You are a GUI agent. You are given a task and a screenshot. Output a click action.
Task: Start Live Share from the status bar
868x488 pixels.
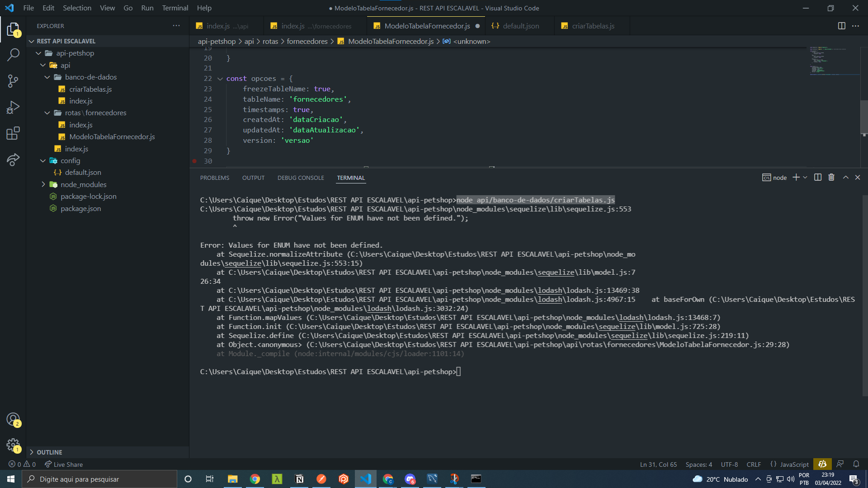(63, 464)
